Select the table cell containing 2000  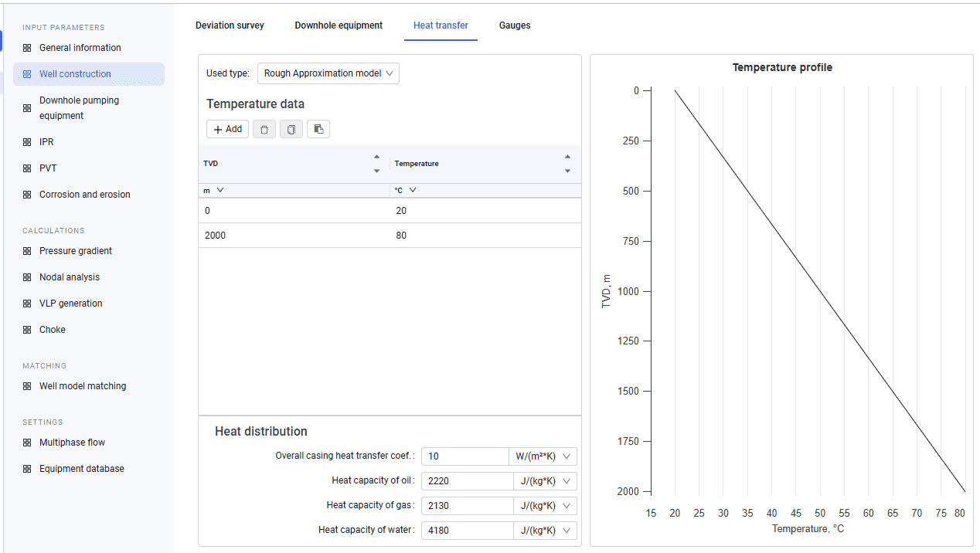[294, 236]
